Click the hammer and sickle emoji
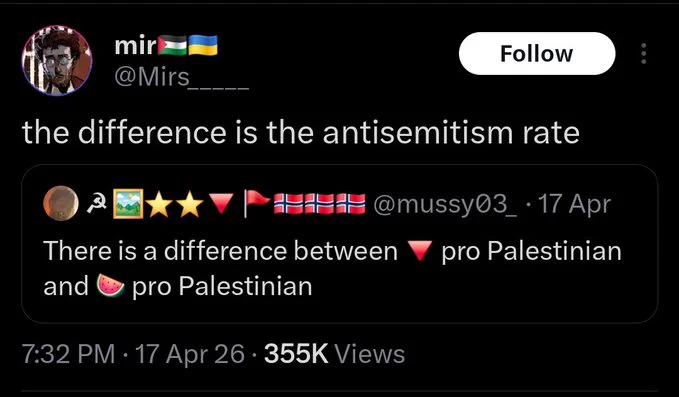The width and height of the screenshot is (679, 397). click(x=95, y=204)
